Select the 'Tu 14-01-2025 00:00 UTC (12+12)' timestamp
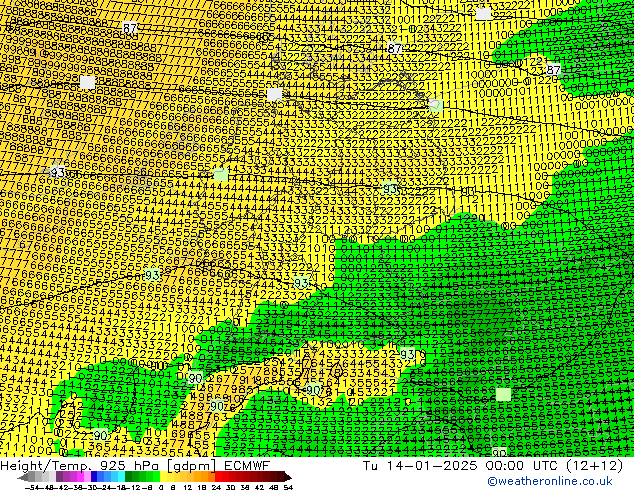The width and height of the screenshot is (634, 490). 493,466
